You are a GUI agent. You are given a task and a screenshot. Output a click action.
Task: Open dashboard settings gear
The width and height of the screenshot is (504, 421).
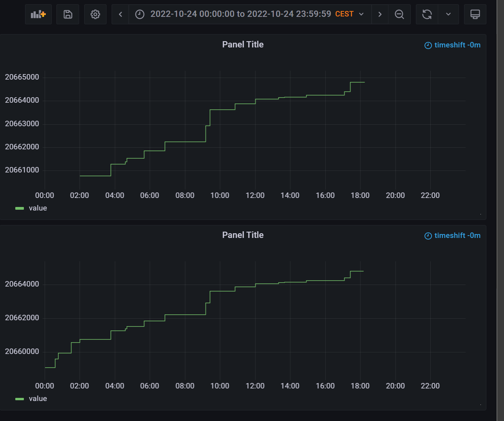click(95, 15)
